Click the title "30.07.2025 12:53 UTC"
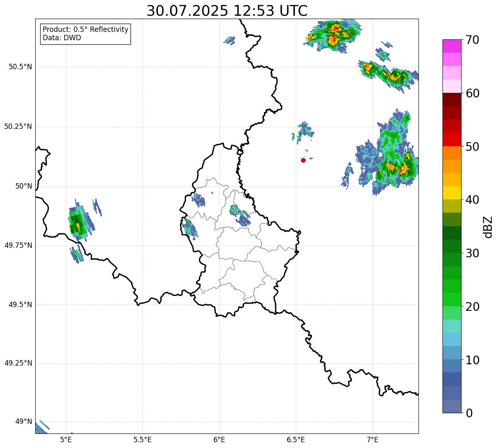Screen dimensions: 498x448 pyautogui.click(x=227, y=11)
